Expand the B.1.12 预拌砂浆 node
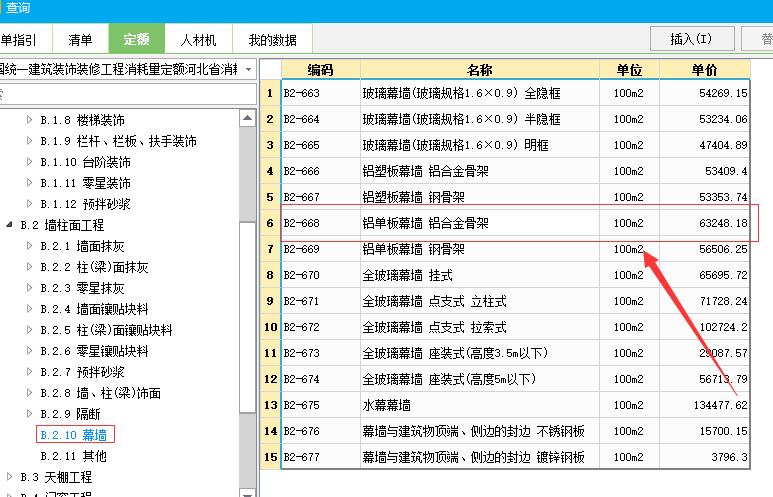This screenshot has height=497, width=773. [29, 204]
